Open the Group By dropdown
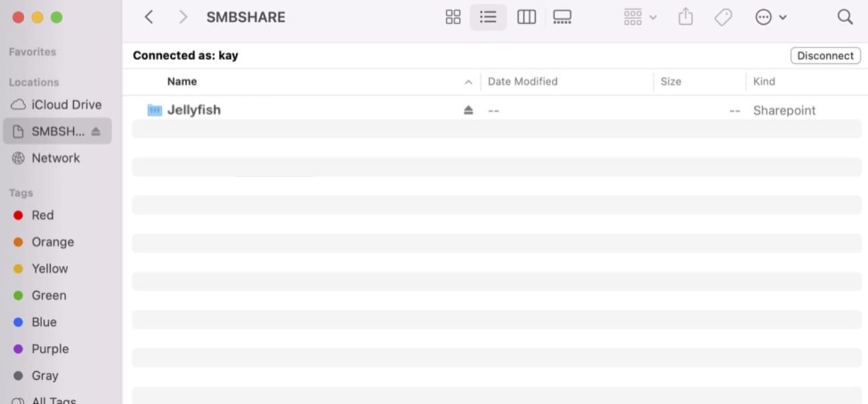 640,17
